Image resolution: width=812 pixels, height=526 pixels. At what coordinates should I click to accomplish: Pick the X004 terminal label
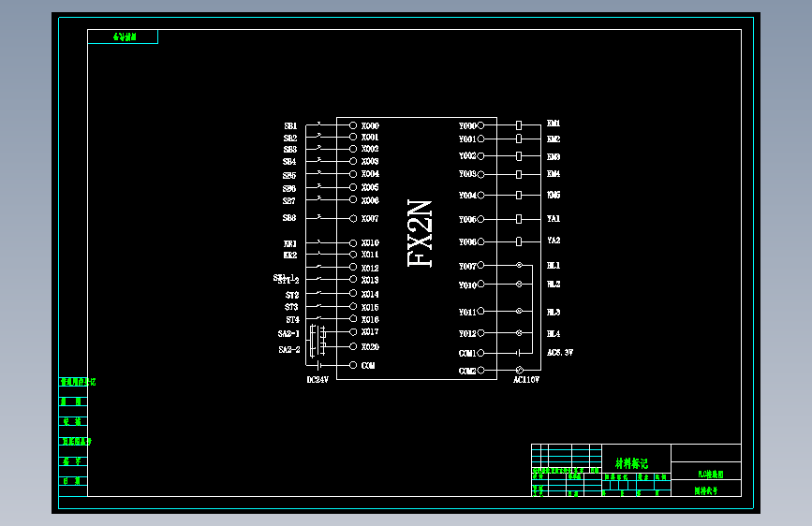(370, 174)
